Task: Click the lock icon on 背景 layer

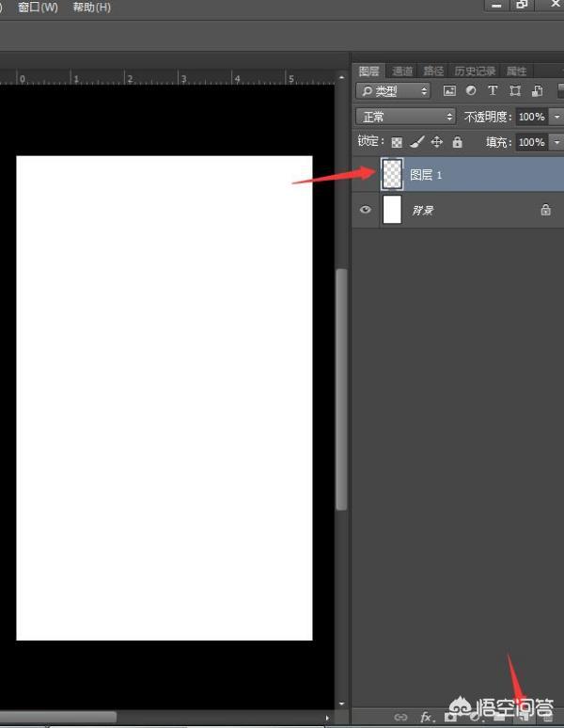Action: coord(545,210)
